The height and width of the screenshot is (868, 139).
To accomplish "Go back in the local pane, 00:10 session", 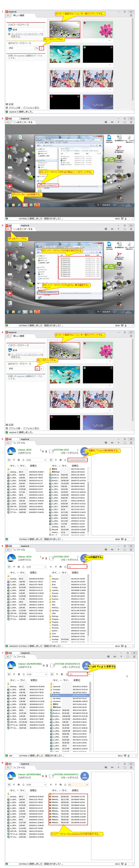I will (x=9, y=567).
